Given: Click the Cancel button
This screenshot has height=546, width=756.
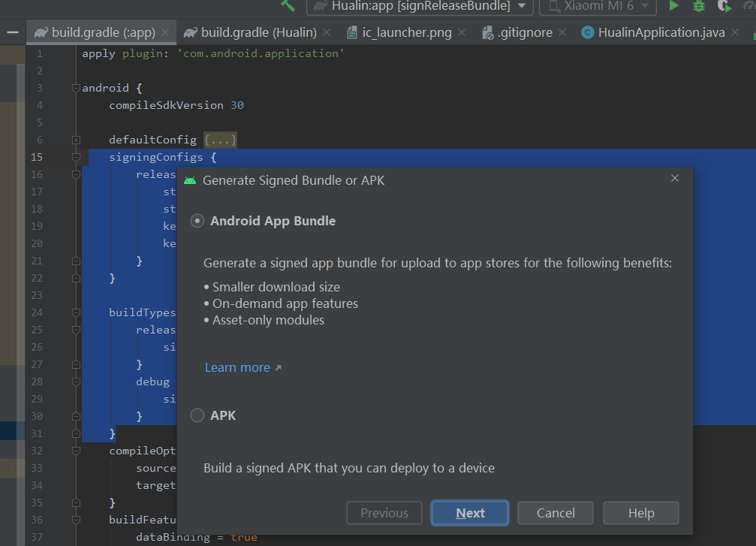Looking at the screenshot, I should 556,513.
